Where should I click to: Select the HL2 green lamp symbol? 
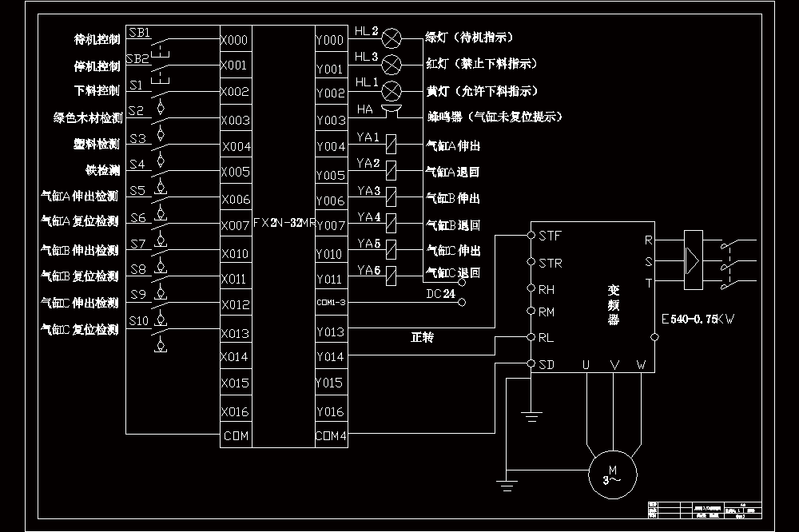pyautogui.click(x=392, y=38)
